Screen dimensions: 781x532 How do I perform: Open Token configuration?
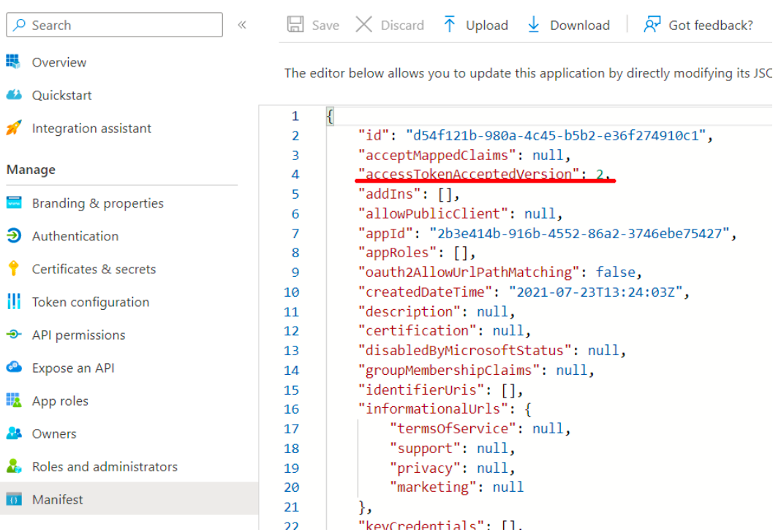[91, 302]
